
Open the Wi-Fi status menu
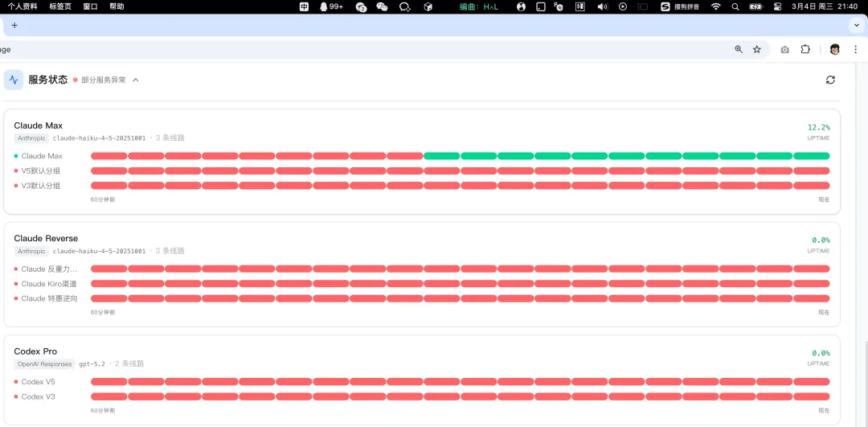[716, 6]
